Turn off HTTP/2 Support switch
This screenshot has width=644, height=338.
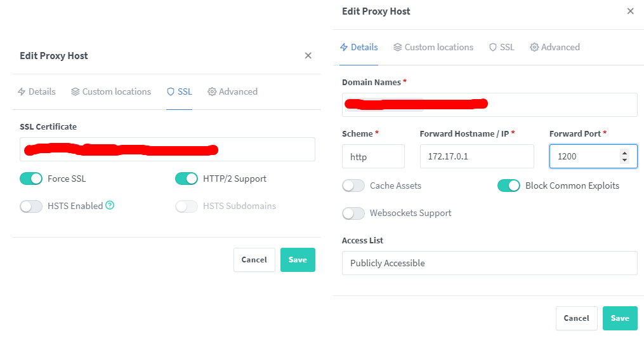(x=187, y=179)
